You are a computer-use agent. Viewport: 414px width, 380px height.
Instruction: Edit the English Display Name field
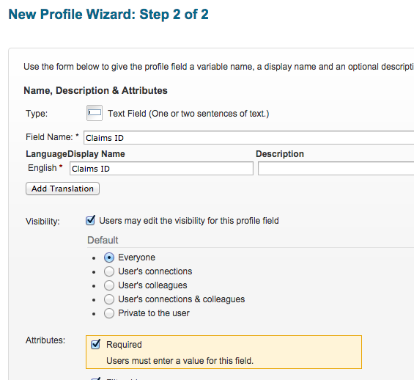[x=161, y=169]
